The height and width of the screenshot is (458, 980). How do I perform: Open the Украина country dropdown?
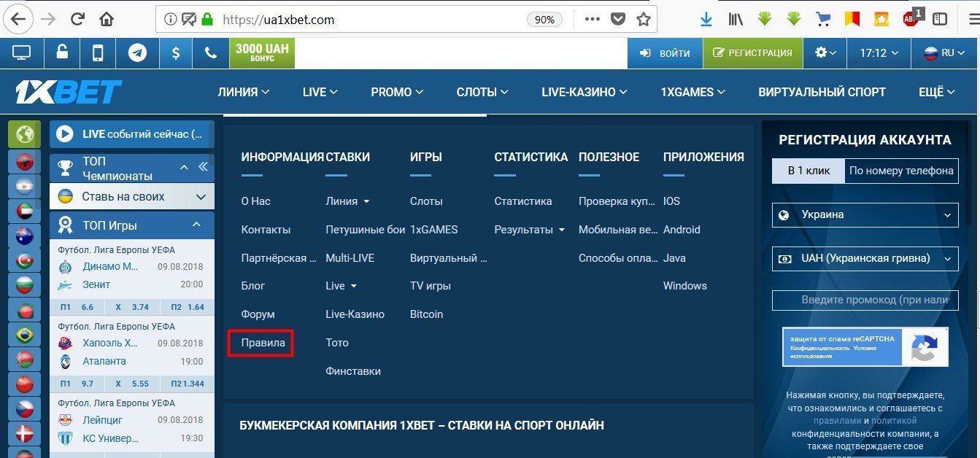(865, 215)
